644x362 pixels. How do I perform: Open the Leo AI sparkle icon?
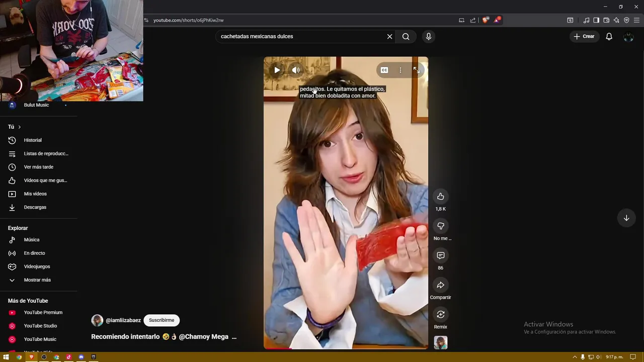click(616, 20)
